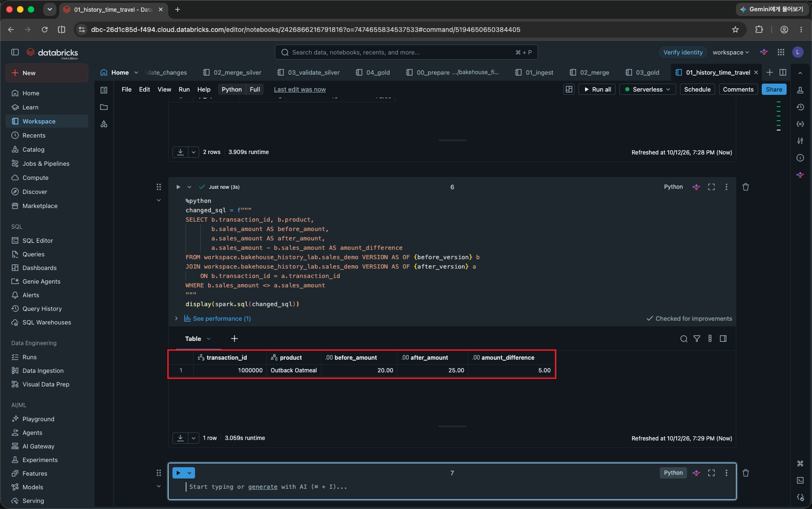Toggle cell 7 language Python badge
The height and width of the screenshot is (509, 812).
pyautogui.click(x=673, y=473)
